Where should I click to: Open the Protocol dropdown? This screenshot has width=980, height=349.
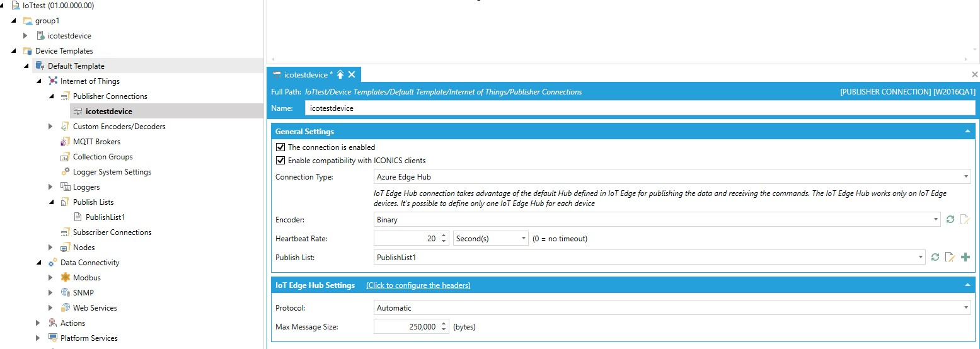click(672, 308)
